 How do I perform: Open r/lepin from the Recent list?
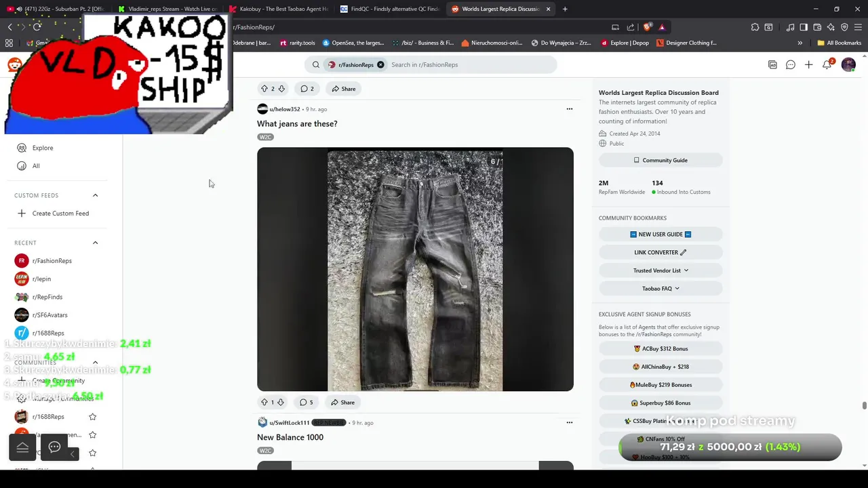[x=41, y=279]
